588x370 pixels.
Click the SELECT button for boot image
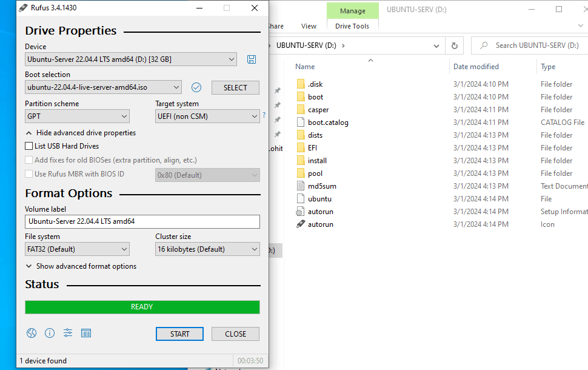(x=235, y=88)
